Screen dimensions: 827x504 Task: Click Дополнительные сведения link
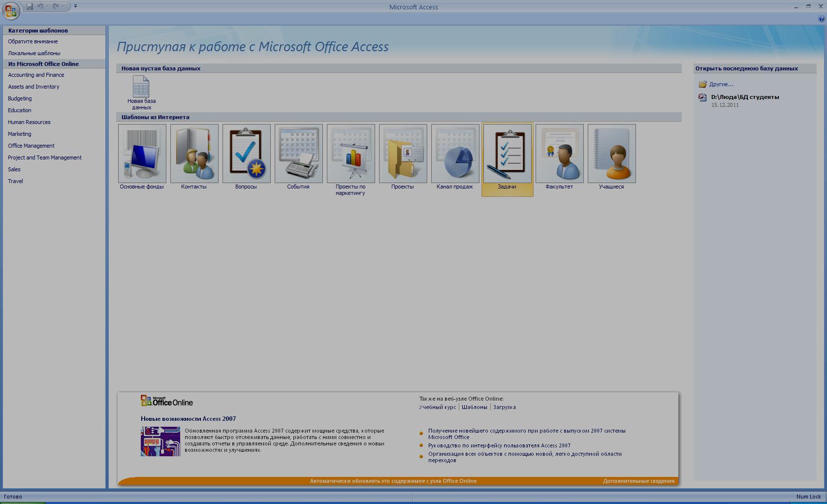(638, 481)
